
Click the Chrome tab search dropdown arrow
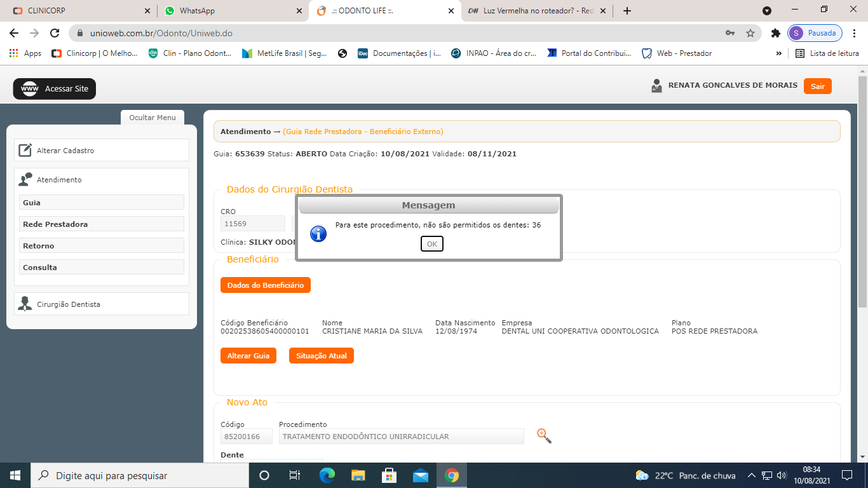tap(767, 11)
